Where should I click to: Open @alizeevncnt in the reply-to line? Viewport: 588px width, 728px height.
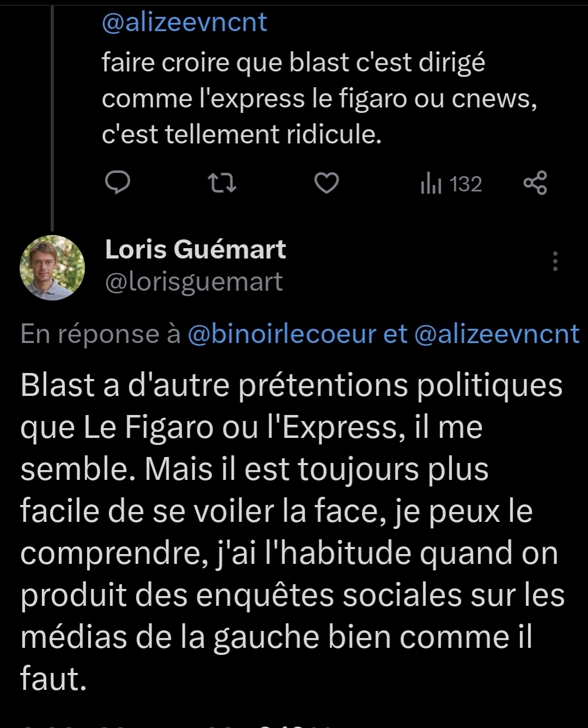(496, 334)
